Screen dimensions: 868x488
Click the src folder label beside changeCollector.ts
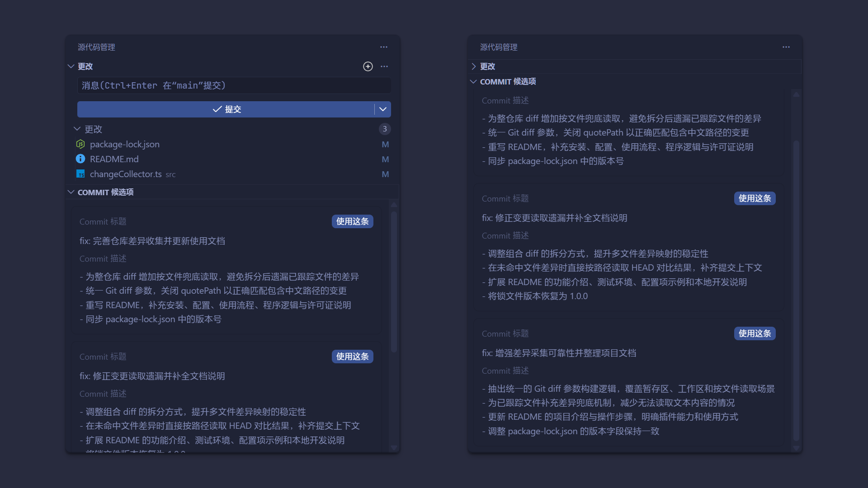[170, 174]
